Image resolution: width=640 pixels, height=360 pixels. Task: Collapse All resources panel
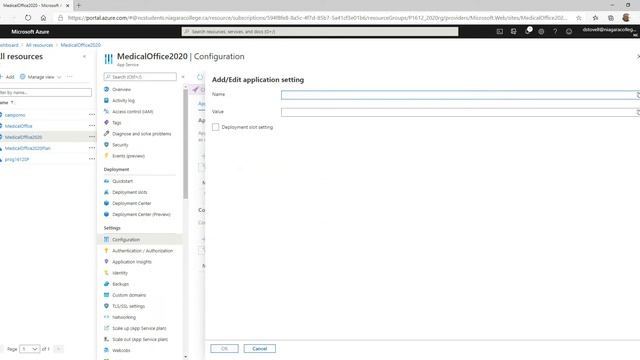tap(84, 57)
